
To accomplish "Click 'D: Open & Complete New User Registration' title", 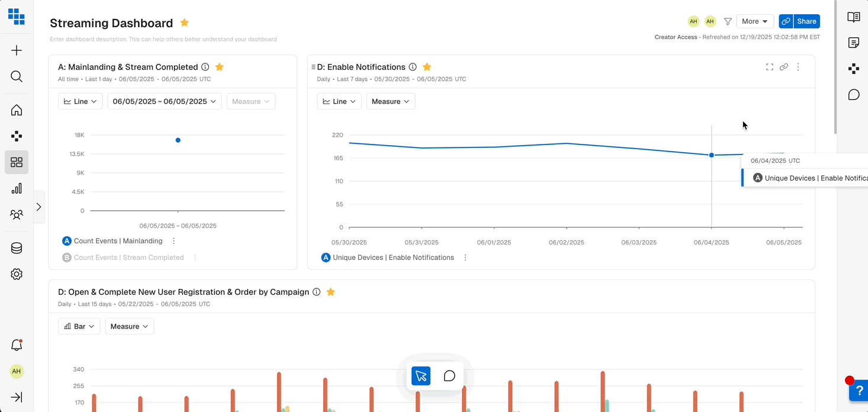I will [184, 292].
